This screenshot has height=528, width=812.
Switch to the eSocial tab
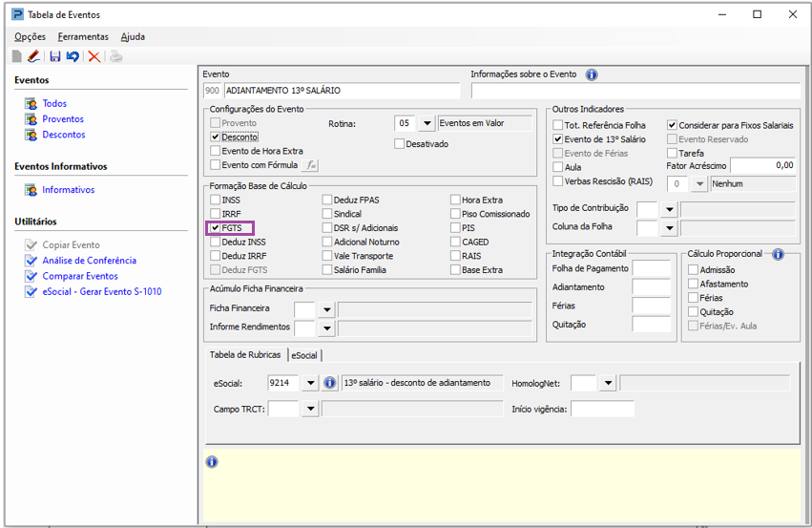tap(304, 355)
